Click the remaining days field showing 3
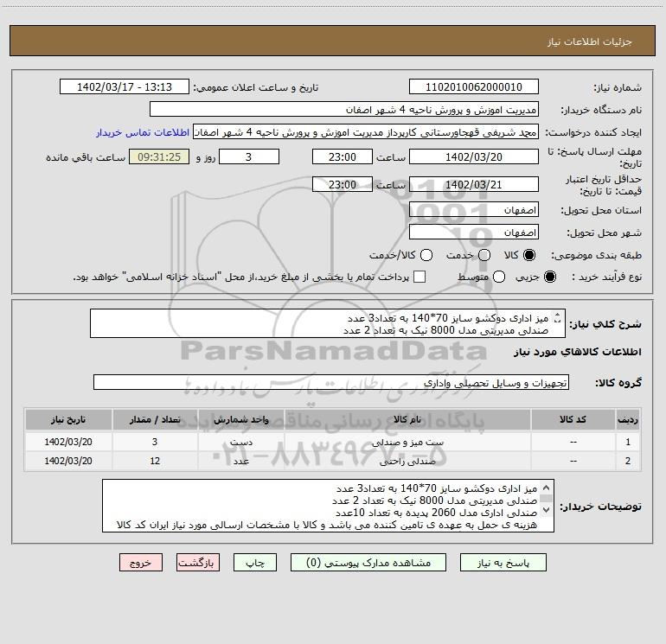This screenshot has height=644, width=666. [249, 157]
